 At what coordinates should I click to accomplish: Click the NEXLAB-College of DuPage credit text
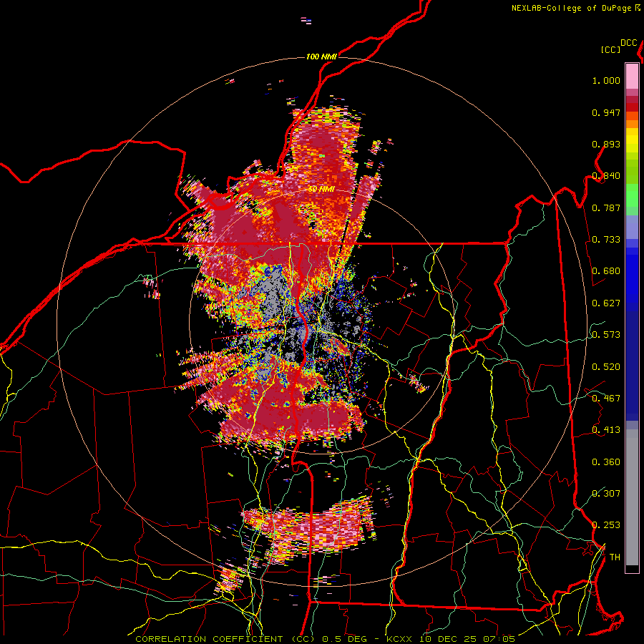pos(571,8)
